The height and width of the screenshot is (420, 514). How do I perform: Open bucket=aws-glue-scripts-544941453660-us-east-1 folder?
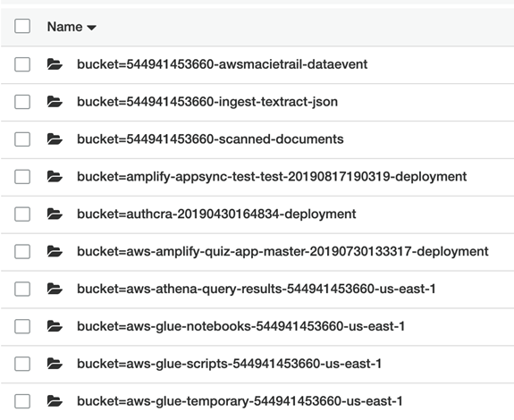click(229, 364)
